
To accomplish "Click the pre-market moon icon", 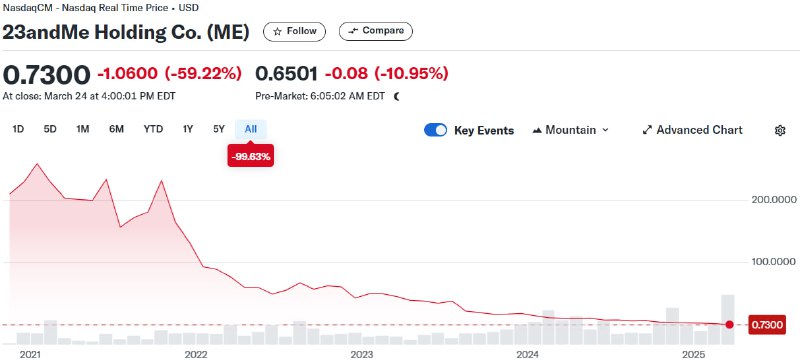I will click(x=396, y=96).
